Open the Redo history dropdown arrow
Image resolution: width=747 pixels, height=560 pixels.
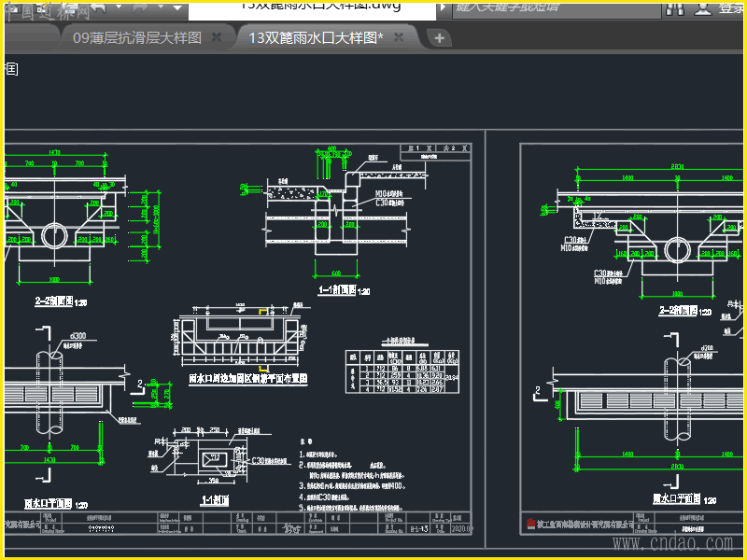tap(161, 7)
